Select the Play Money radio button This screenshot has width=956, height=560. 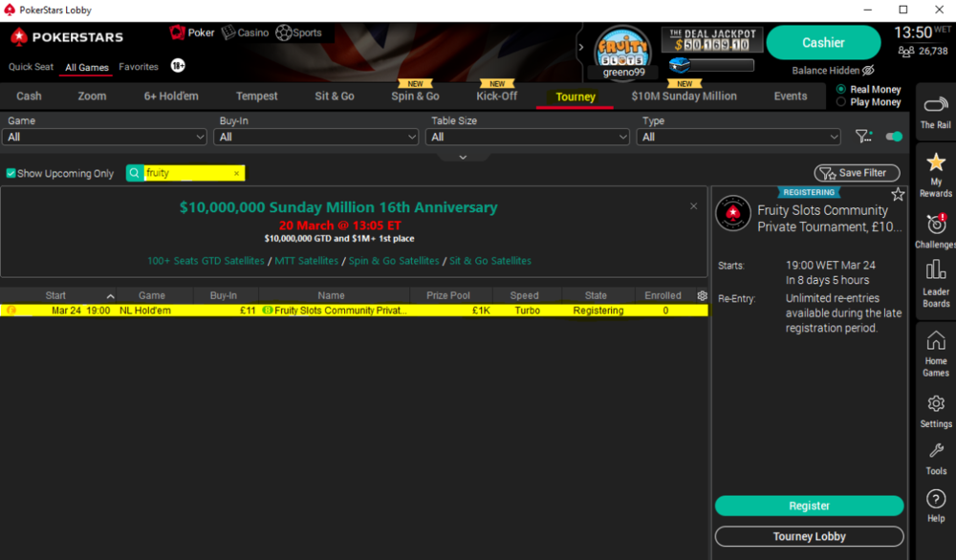tap(841, 101)
